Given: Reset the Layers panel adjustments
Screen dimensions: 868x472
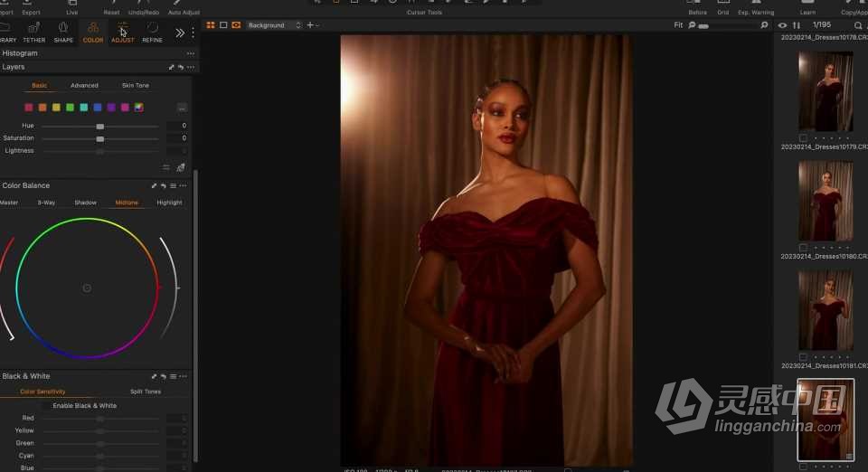Looking at the screenshot, I should (x=181, y=67).
